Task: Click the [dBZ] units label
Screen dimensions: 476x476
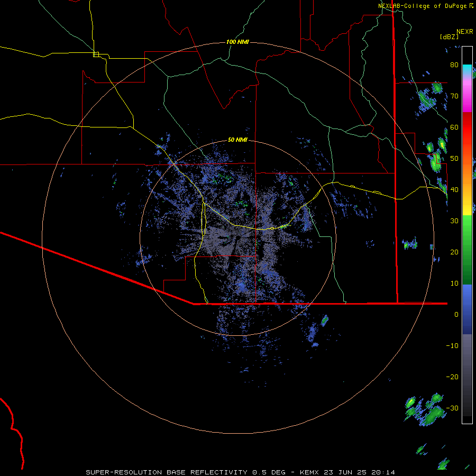Action: 449,36
